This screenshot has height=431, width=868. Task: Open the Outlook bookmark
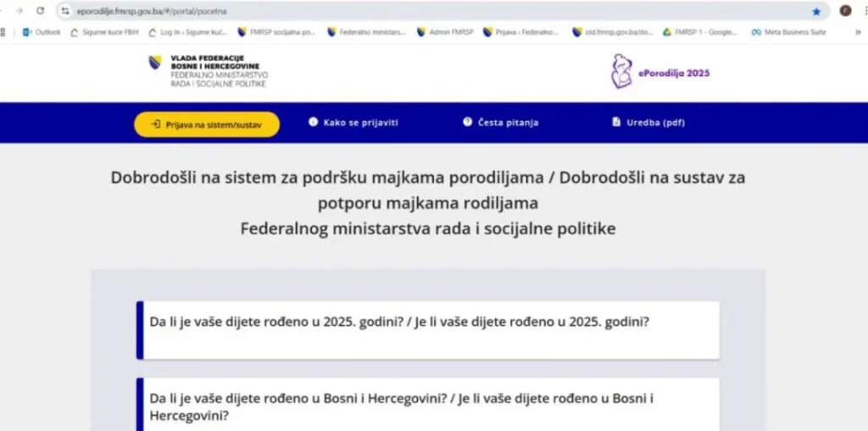pos(42,32)
